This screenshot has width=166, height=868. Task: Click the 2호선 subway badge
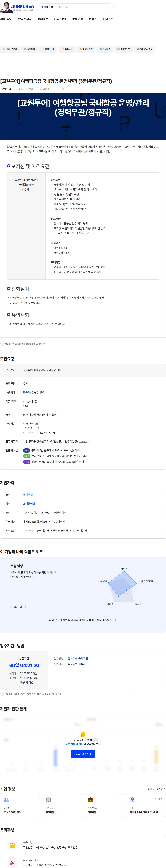27,456
